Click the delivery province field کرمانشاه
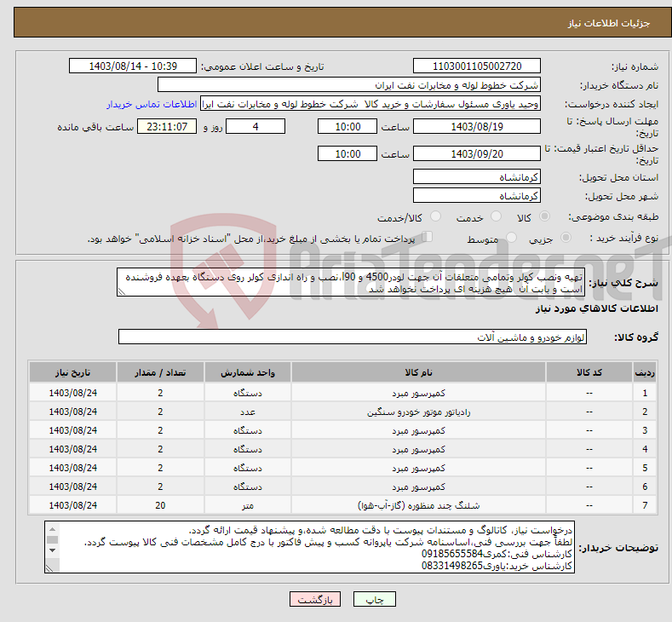Image resolution: width=672 pixels, height=622 pixels. (x=477, y=176)
